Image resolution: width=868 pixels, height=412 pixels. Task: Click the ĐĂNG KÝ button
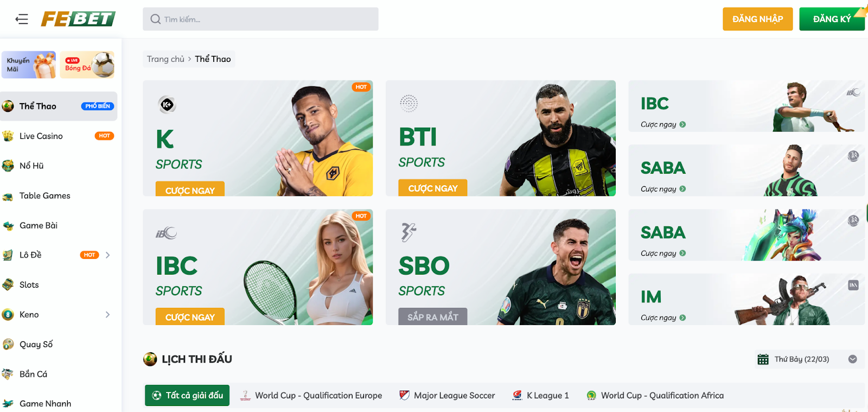click(832, 19)
